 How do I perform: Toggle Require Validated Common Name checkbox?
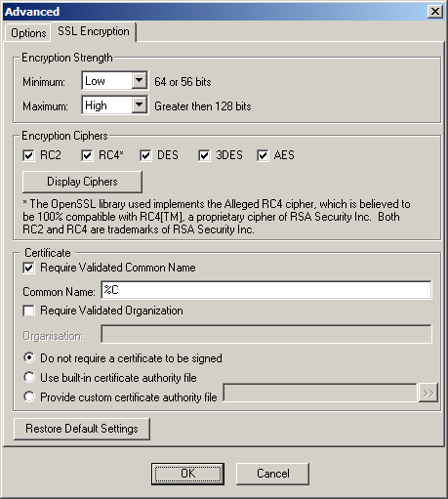(x=28, y=269)
